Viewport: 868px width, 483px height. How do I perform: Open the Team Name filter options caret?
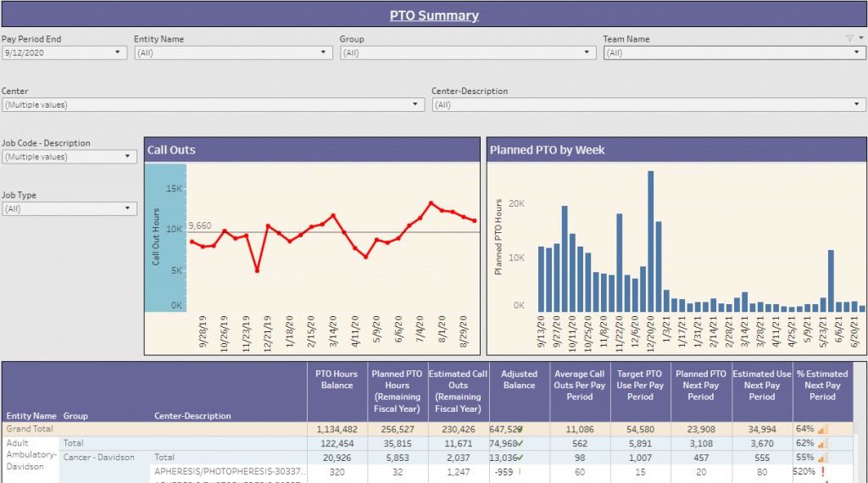pos(860,38)
